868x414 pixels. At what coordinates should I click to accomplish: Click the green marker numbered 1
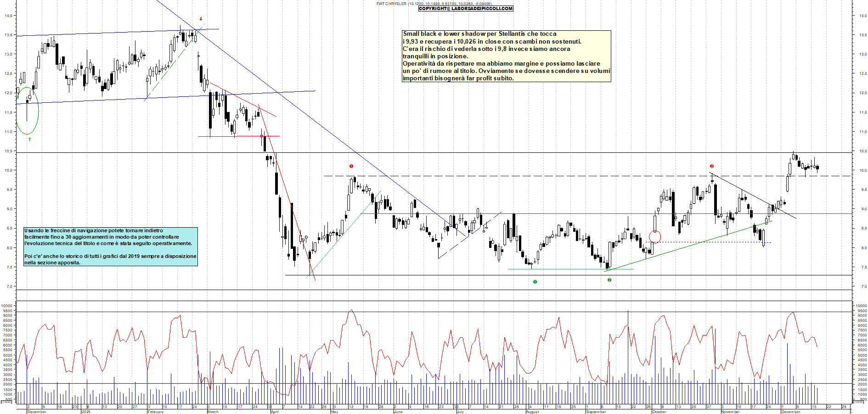pyautogui.click(x=535, y=282)
